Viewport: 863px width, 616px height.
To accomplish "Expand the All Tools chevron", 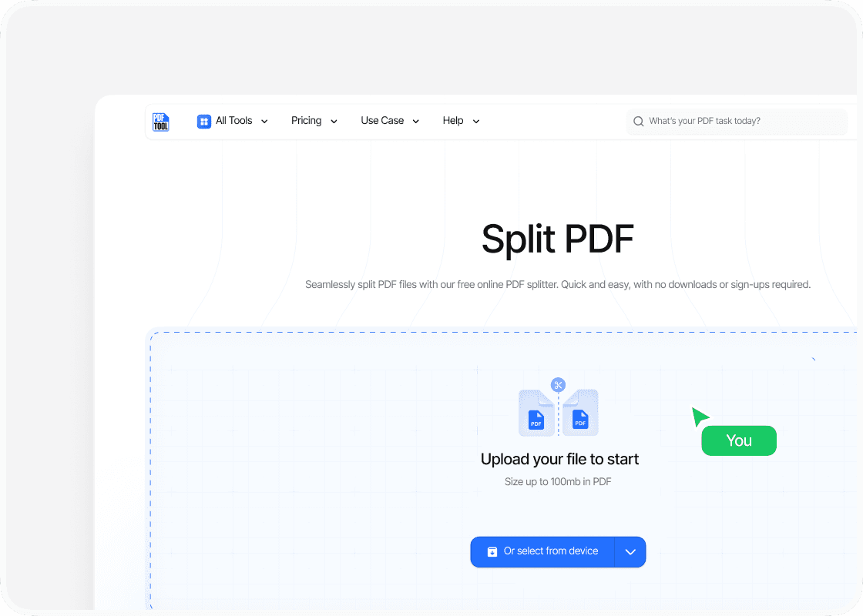I will pos(265,122).
